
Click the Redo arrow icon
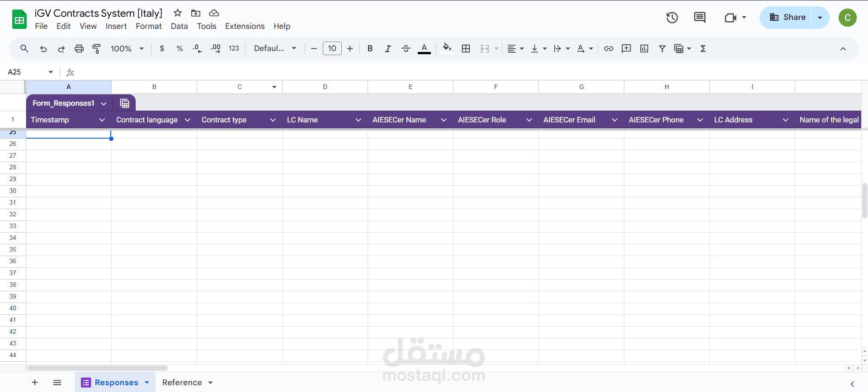tap(61, 49)
